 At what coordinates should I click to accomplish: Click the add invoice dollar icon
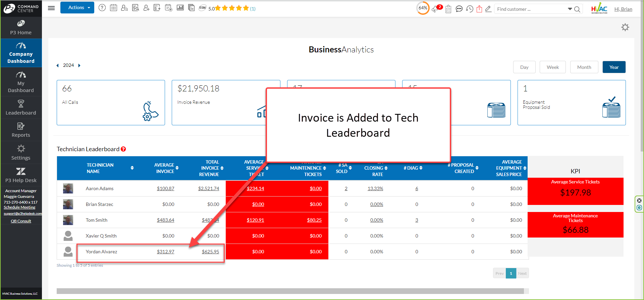coord(157,8)
